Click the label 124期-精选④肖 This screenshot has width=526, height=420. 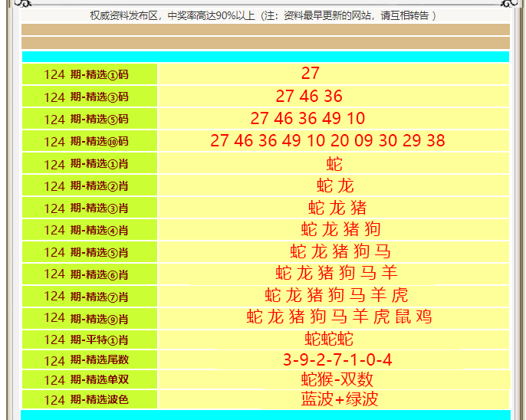(x=86, y=230)
